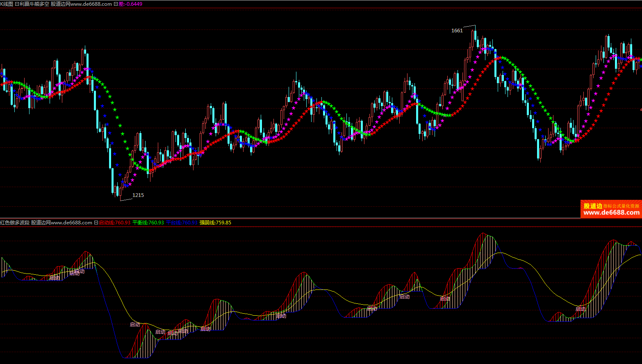The height and width of the screenshot is (364, 642).
Task: Click the small box icon before 利赢牛熊多空
Action: click(x=16, y=4)
